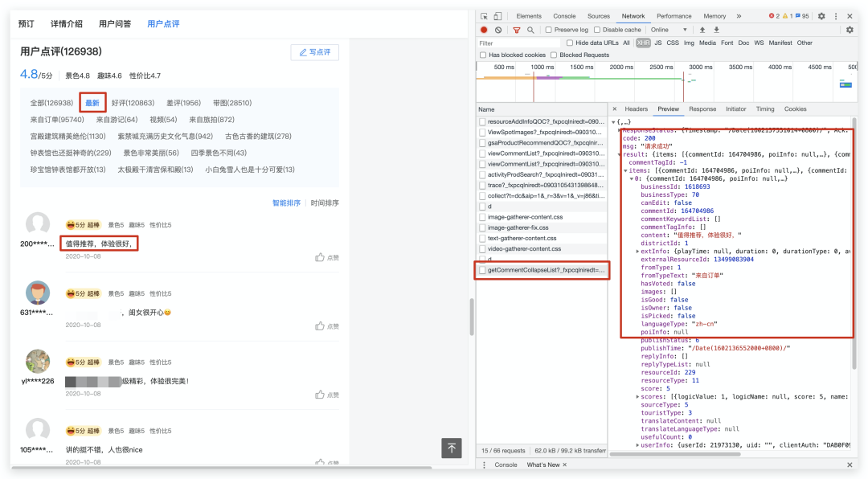Toggle the network filter funnel icon
The height and width of the screenshot is (479, 868).
pos(515,30)
